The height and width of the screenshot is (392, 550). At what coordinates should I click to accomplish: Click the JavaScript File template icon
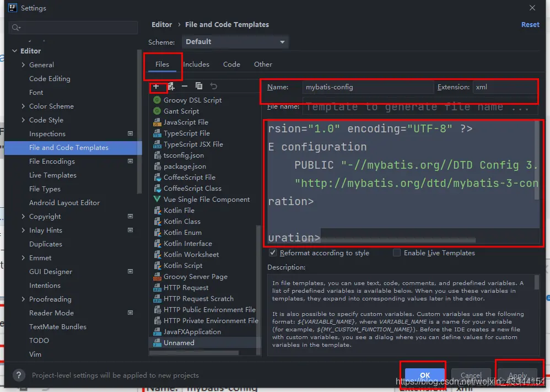tap(157, 122)
